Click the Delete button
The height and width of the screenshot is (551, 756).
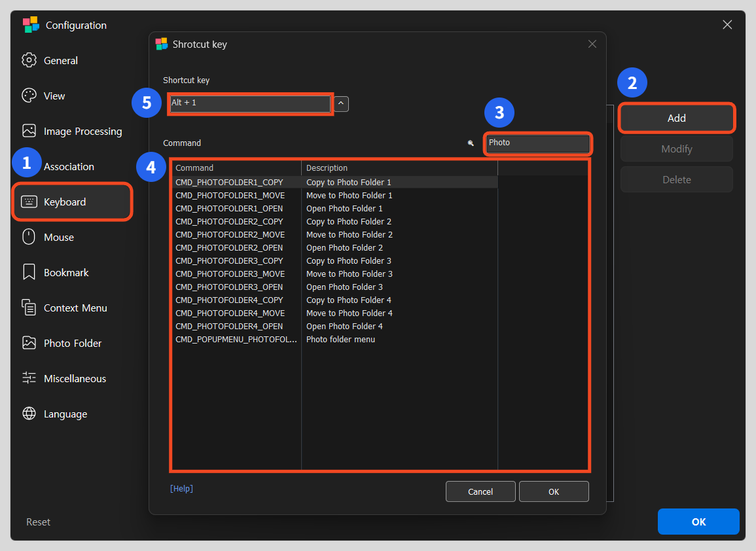(x=676, y=180)
